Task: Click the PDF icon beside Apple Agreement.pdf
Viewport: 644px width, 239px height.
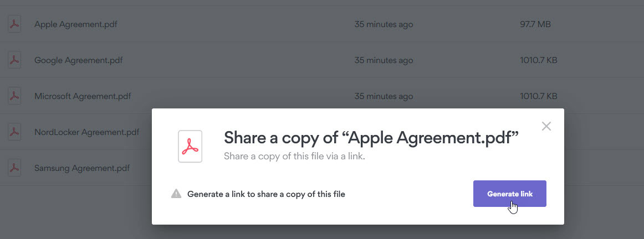Action: pyautogui.click(x=14, y=24)
